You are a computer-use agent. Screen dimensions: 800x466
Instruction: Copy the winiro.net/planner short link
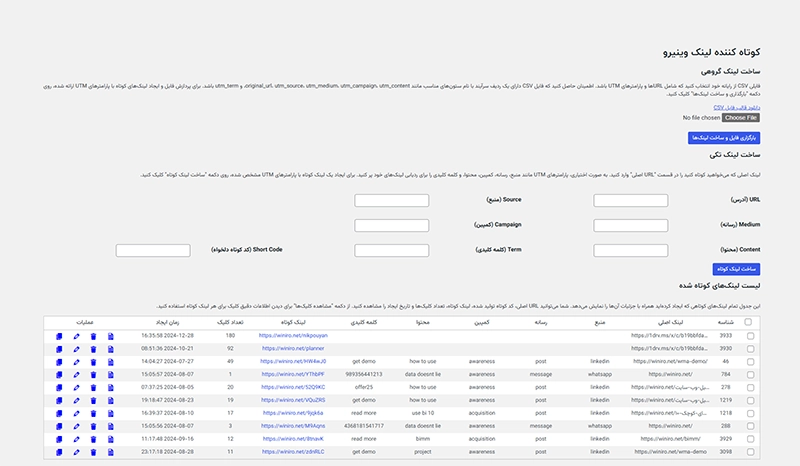click(x=59, y=349)
